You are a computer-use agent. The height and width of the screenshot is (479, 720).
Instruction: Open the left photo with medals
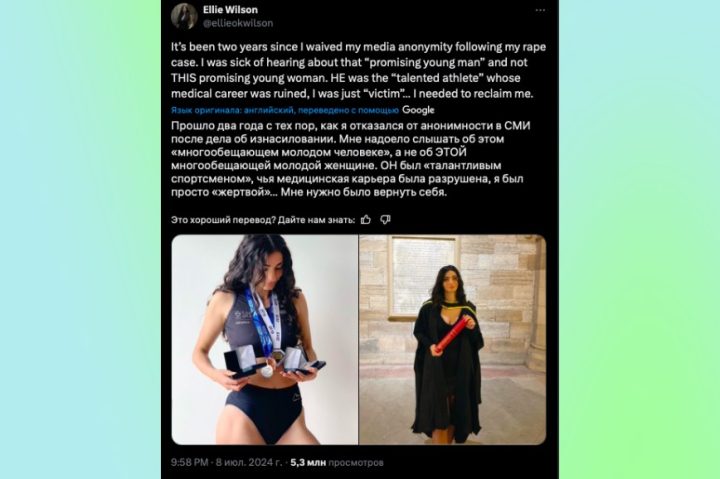point(264,339)
